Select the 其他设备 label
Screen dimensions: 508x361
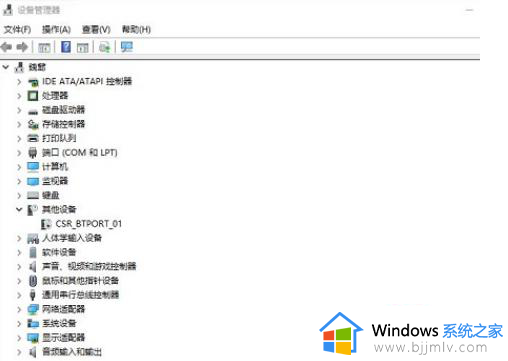[59, 209]
